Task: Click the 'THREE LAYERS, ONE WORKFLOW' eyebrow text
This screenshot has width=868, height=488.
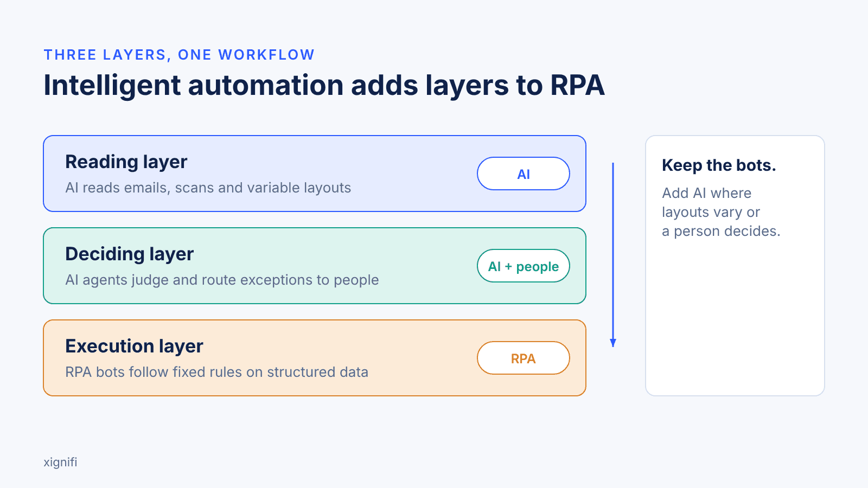Action: pos(179,55)
